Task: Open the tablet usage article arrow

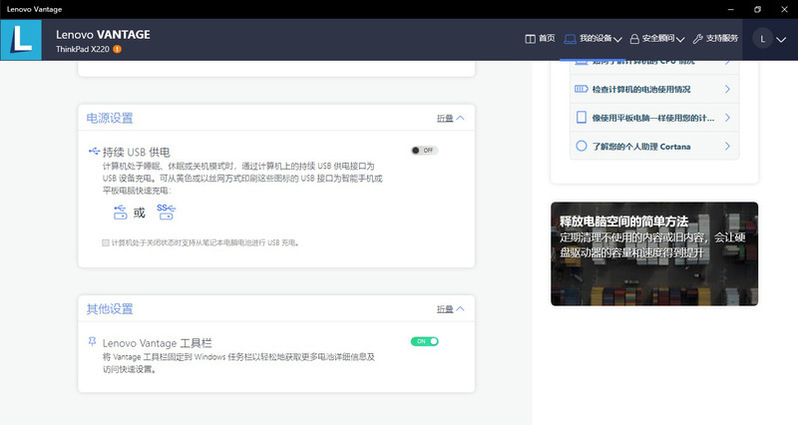Action: click(x=727, y=118)
